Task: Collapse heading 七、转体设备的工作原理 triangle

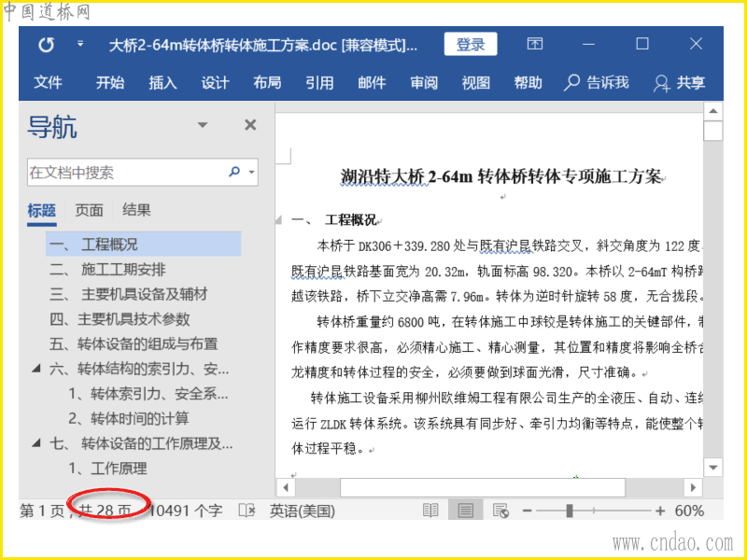Action: coord(36,442)
